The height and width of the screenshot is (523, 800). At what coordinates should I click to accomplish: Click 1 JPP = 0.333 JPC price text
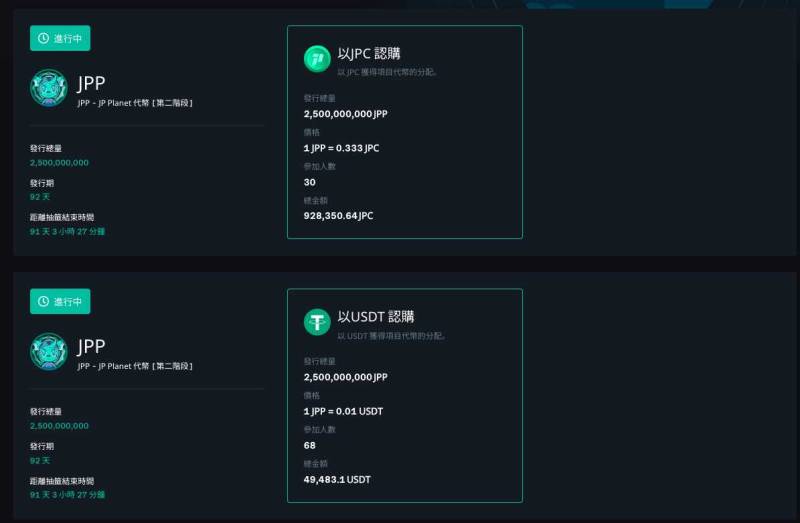click(x=341, y=148)
